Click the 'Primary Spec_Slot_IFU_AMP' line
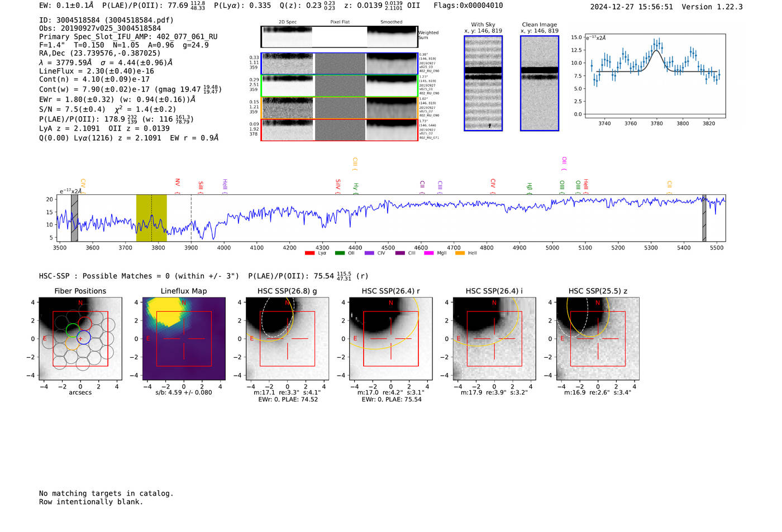Viewport: 782px width, 532px height. [128, 37]
